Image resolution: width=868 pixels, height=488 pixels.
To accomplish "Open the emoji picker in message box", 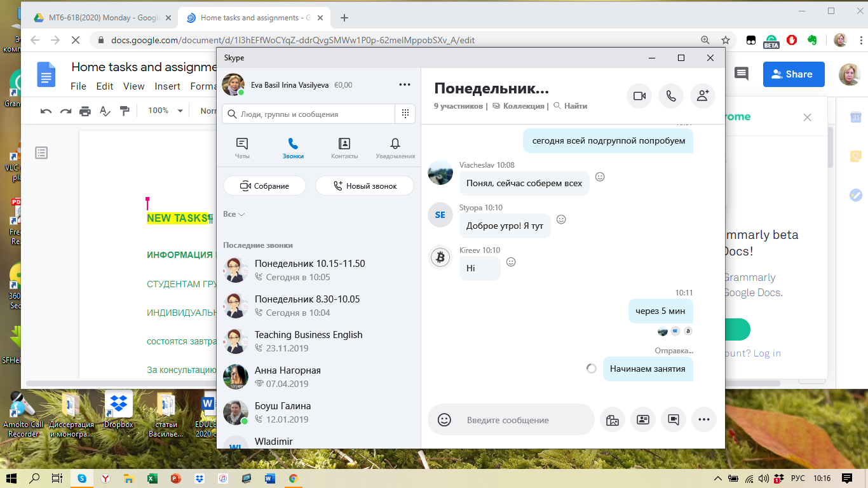I will click(445, 420).
